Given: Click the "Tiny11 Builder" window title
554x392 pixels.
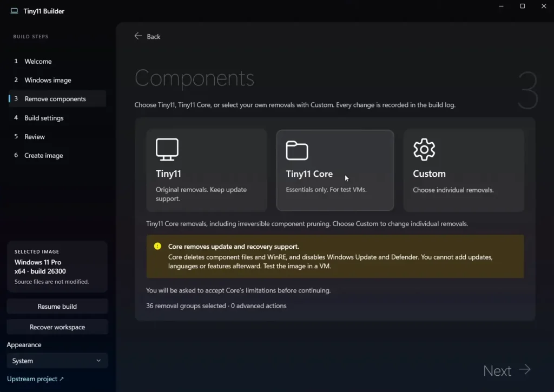Looking at the screenshot, I should (x=44, y=11).
